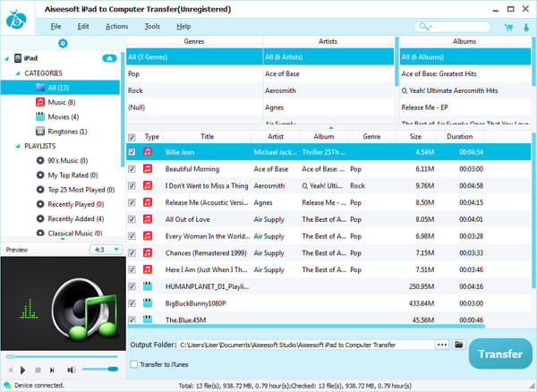Sort the list by Title column

coord(208,137)
